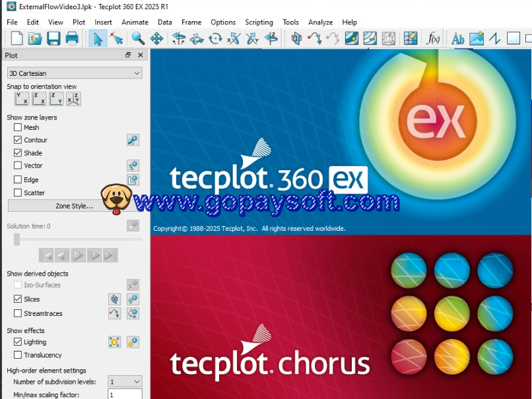Open the Options menu
This screenshot has height=399, width=532.
click(223, 22)
